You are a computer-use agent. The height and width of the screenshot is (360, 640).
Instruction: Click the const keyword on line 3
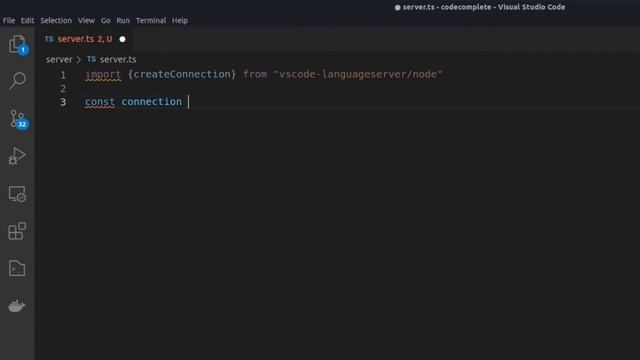click(x=100, y=102)
